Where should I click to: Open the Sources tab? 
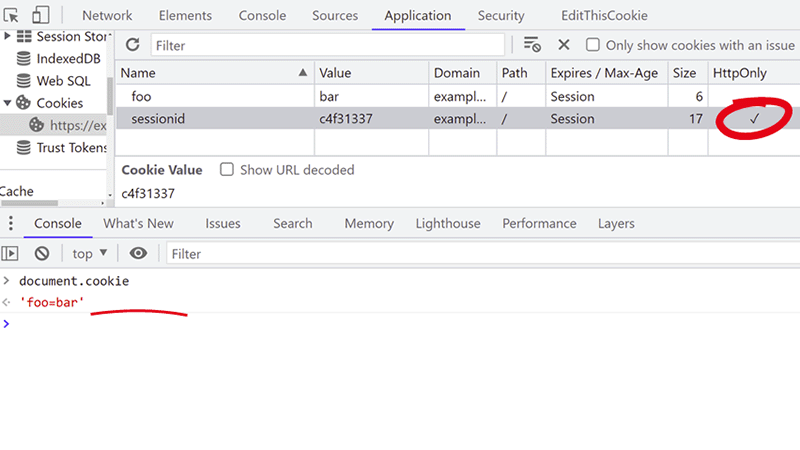335,15
